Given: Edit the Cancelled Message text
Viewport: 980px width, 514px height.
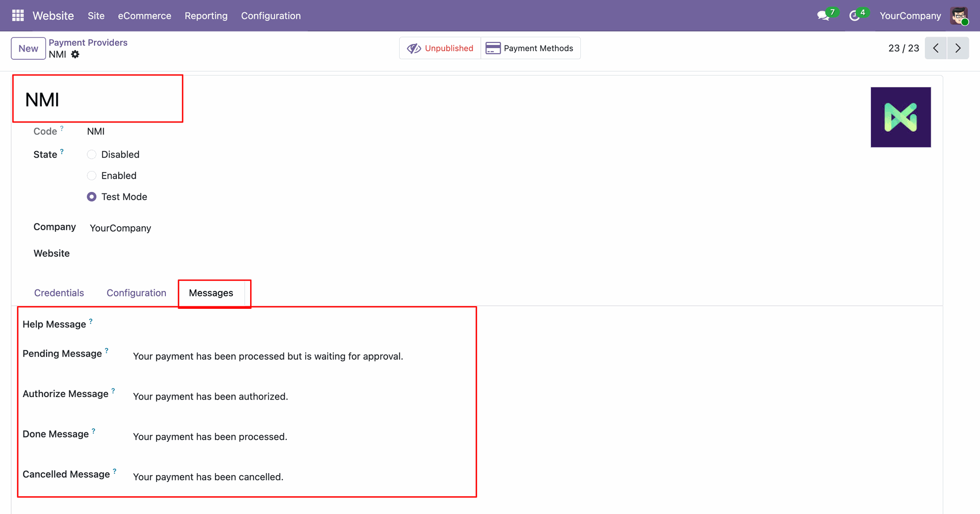Looking at the screenshot, I should point(208,477).
